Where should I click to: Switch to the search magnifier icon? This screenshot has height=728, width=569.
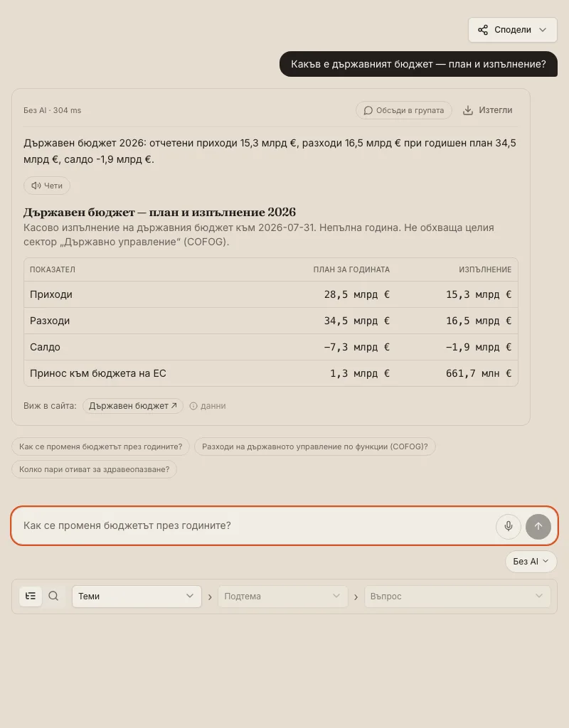(53, 596)
